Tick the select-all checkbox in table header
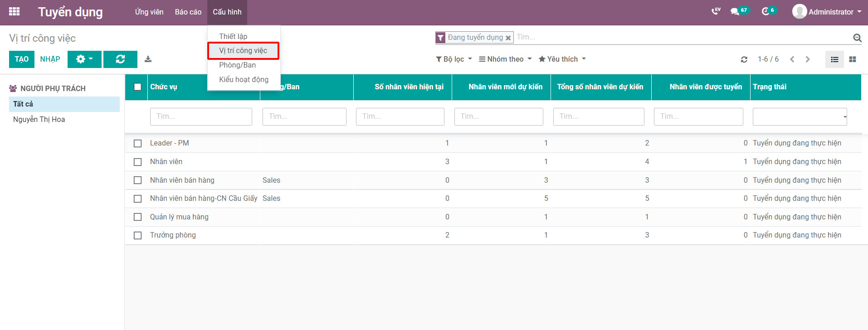868x330 pixels. [137, 87]
